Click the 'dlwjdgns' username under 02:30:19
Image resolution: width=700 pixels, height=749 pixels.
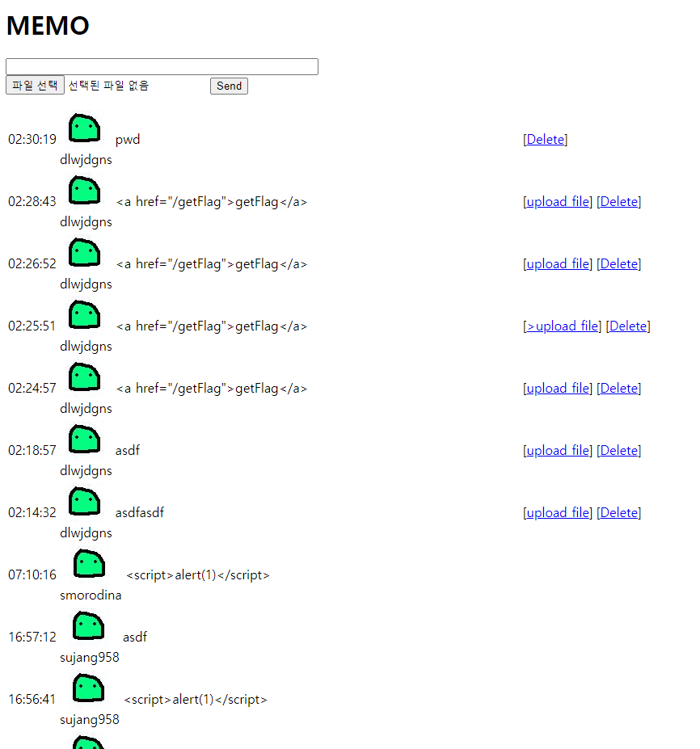pyautogui.click(x=86, y=160)
